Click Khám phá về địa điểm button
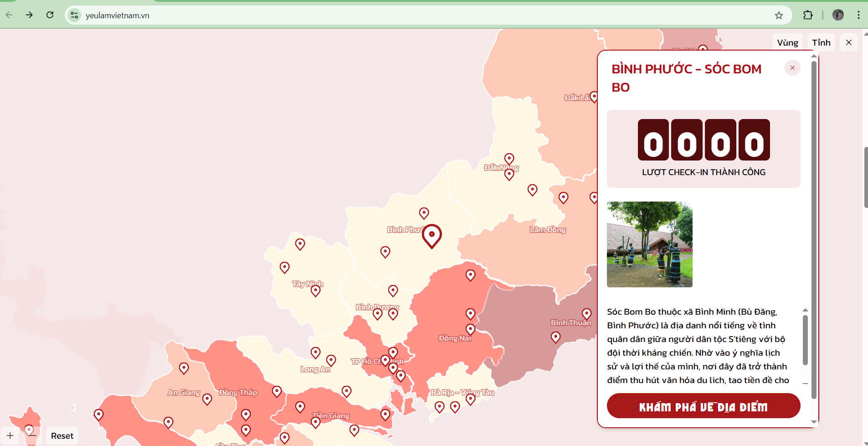 [703, 406]
